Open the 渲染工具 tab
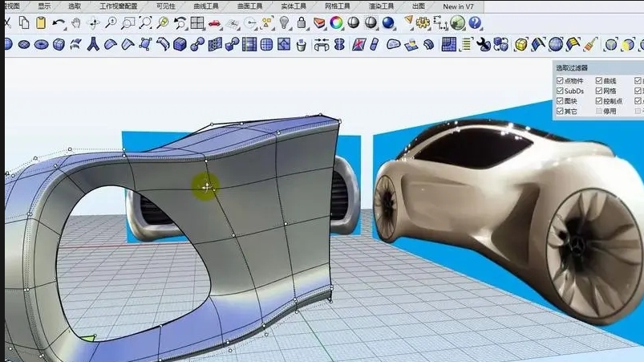This screenshot has width=644, height=362. tap(381, 6)
